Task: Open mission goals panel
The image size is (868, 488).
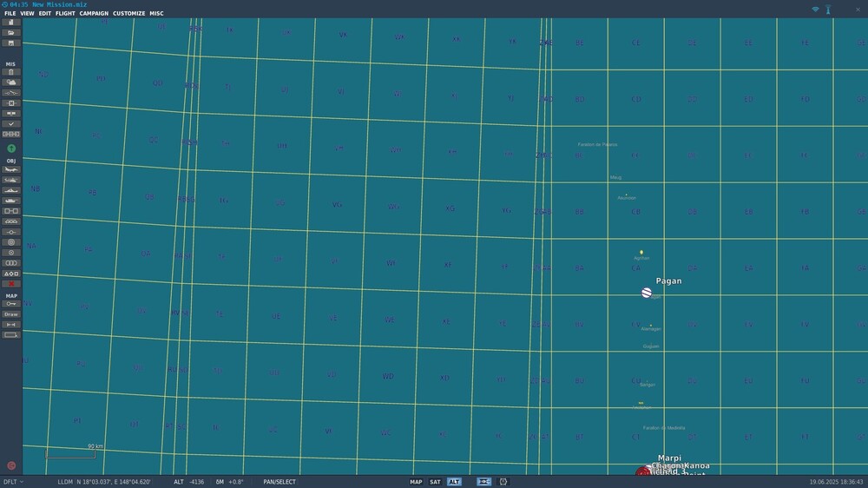Action: point(11,103)
